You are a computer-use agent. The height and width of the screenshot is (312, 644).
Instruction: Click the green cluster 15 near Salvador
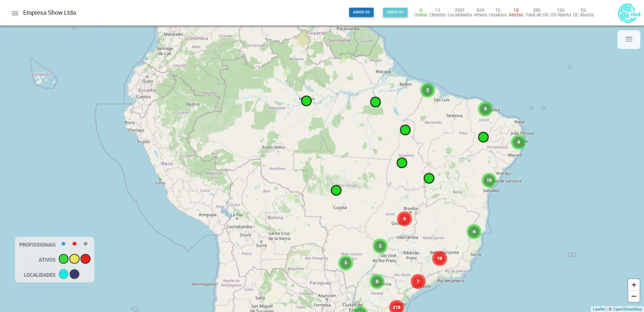click(x=489, y=180)
